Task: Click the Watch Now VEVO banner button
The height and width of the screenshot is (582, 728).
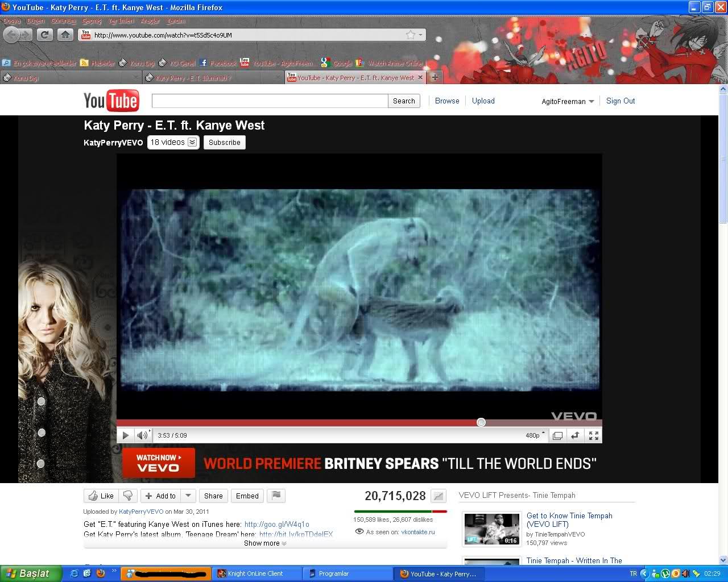Action: pyautogui.click(x=158, y=463)
